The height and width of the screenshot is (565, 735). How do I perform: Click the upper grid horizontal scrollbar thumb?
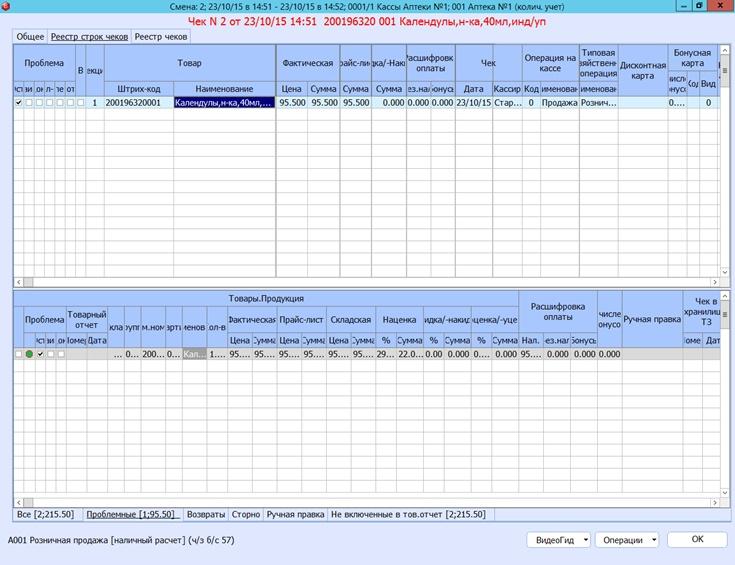pos(29,282)
